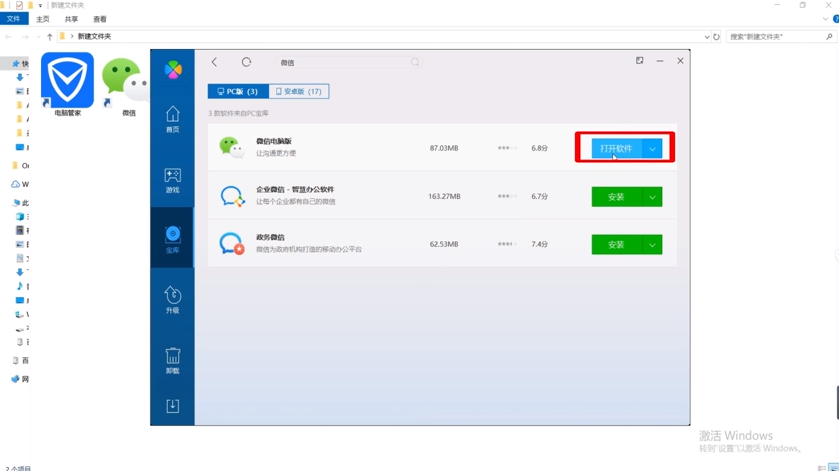Click the 微信电脑版 app icon
Viewport: 839px width, 471px height.
[x=232, y=147]
